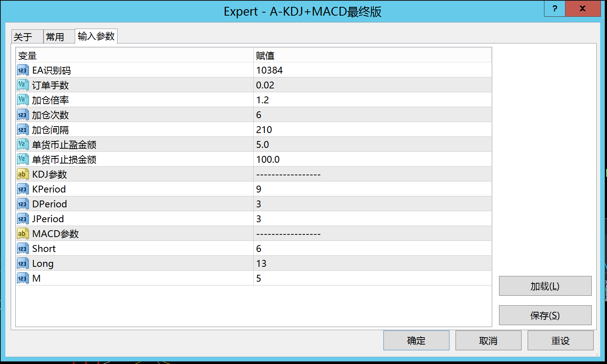The width and height of the screenshot is (607, 364).
Task: Select the 单货币止损金额 value 100.0
Action: click(268, 159)
